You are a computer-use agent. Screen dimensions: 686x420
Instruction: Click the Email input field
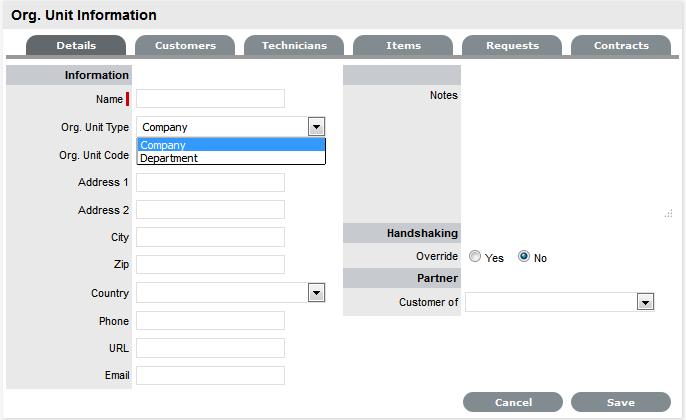click(x=210, y=376)
